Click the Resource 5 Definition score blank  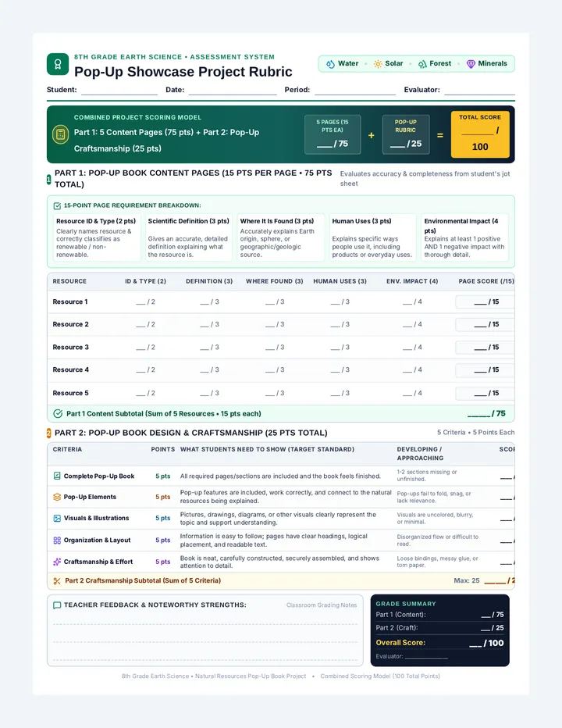tap(209, 393)
